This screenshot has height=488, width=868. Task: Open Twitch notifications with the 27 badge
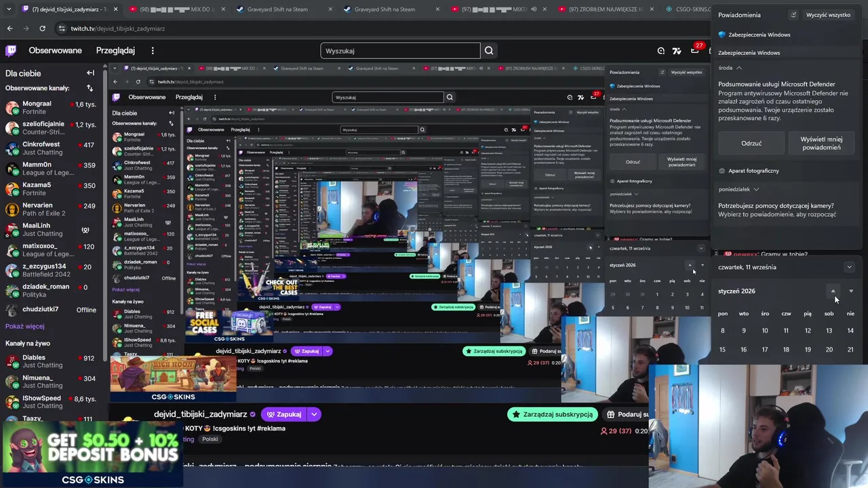[695, 51]
